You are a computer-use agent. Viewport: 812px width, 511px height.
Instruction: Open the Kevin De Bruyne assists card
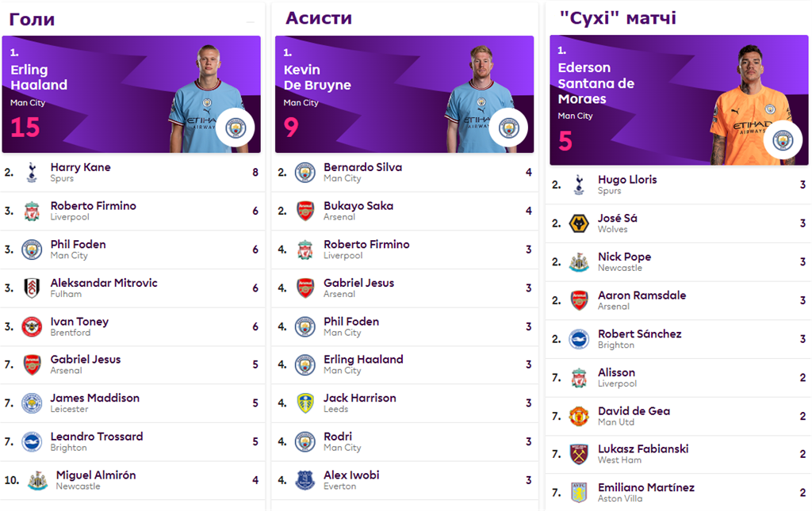click(404, 94)
